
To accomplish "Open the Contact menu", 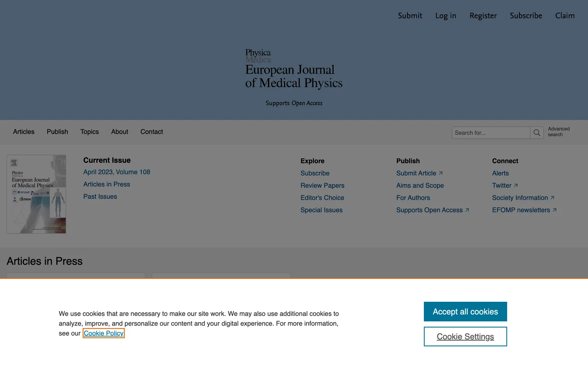I will click(x=151, y=132).
